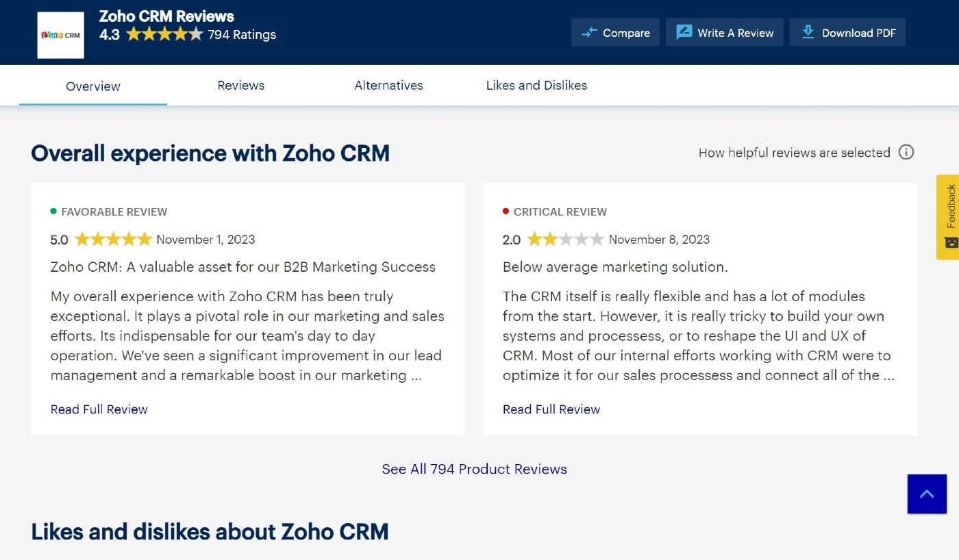Select the Alternatives tab

point(388,86)
